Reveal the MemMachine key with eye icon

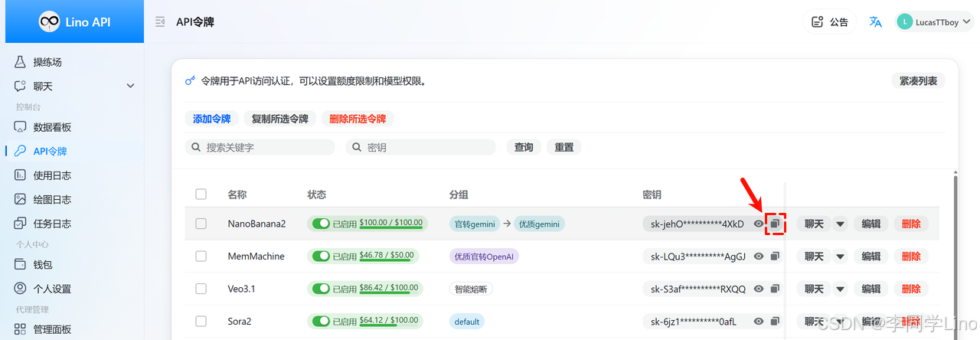tap(759, 257)
